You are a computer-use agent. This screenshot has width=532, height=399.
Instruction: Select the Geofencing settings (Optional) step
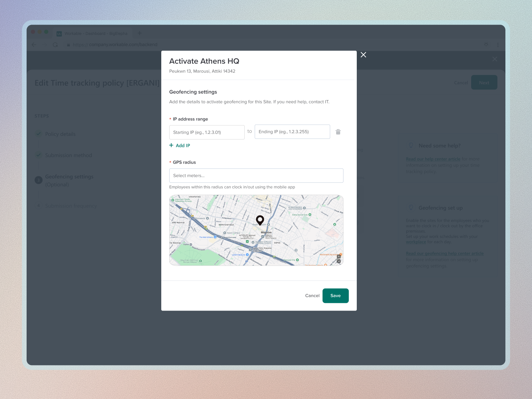(69, 181)
